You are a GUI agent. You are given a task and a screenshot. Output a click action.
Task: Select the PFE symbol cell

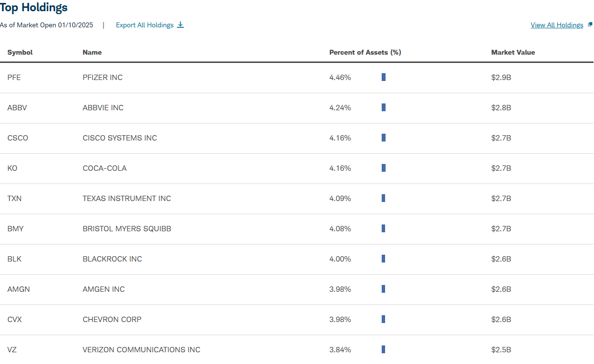(14, 77)
